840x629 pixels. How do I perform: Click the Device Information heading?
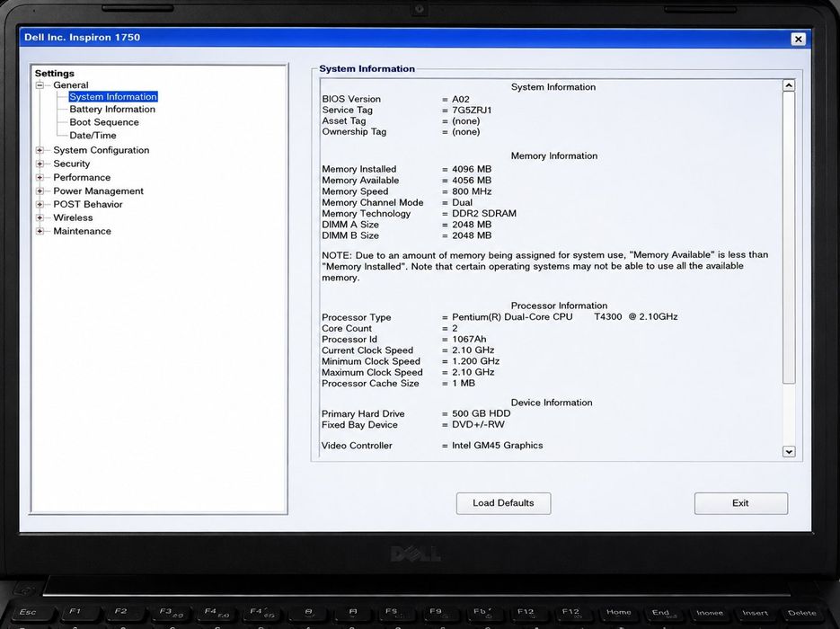click(x=552, y=403)
